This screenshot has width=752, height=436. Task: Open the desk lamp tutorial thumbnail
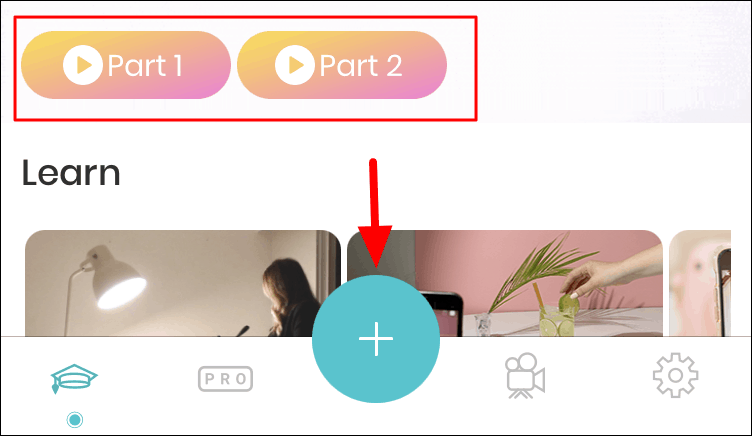click(183, 283)
